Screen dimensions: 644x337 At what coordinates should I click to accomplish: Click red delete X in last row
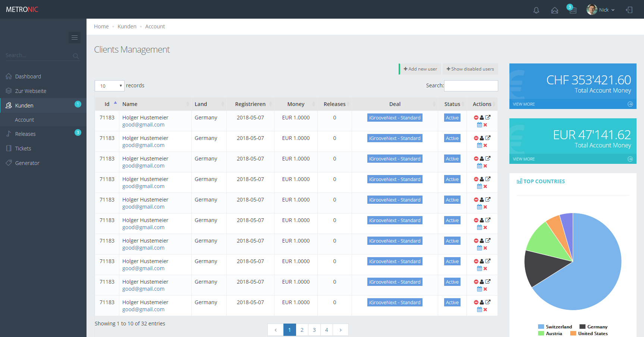[x=485, y=309]
